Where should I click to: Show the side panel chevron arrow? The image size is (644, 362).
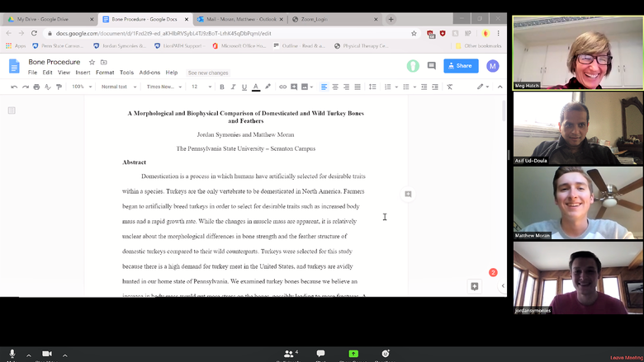(x=503, y=286)
